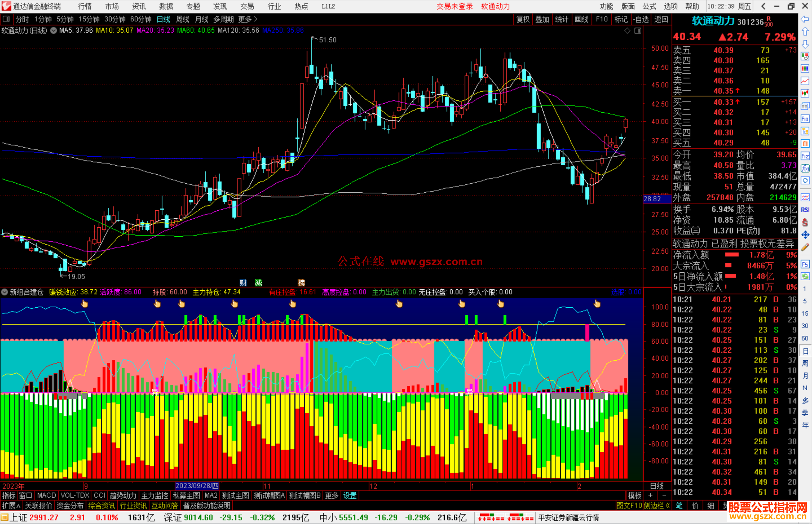Toggle the circular check next to 软通动力(日线)
The width and height of the screenshot is (812, 524).
54,30
